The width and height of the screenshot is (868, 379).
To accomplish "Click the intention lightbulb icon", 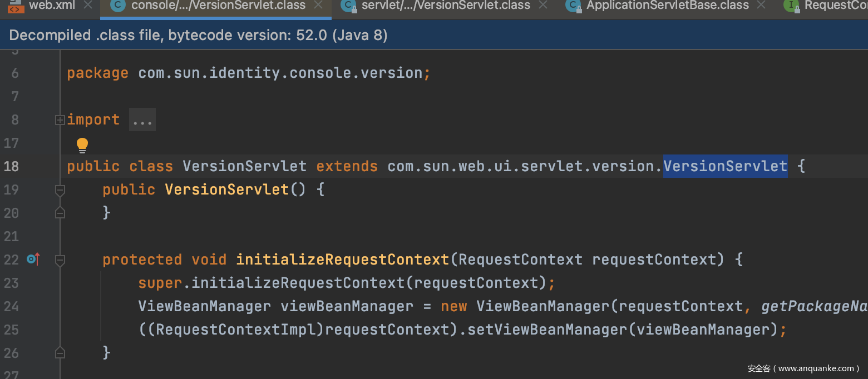I will coord(82,145).
